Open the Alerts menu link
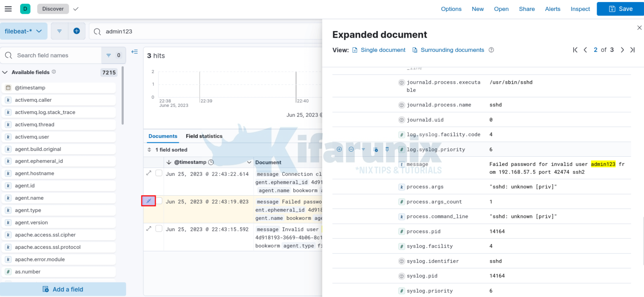This screenshot has height=297, width=644. pos(553,8)
